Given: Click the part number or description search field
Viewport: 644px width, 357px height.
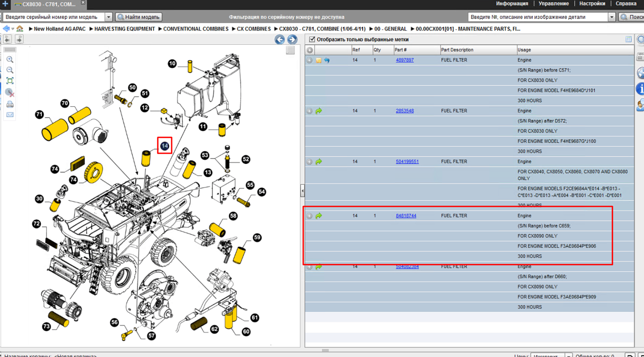Looking at the screenshot, I should 538,17.
